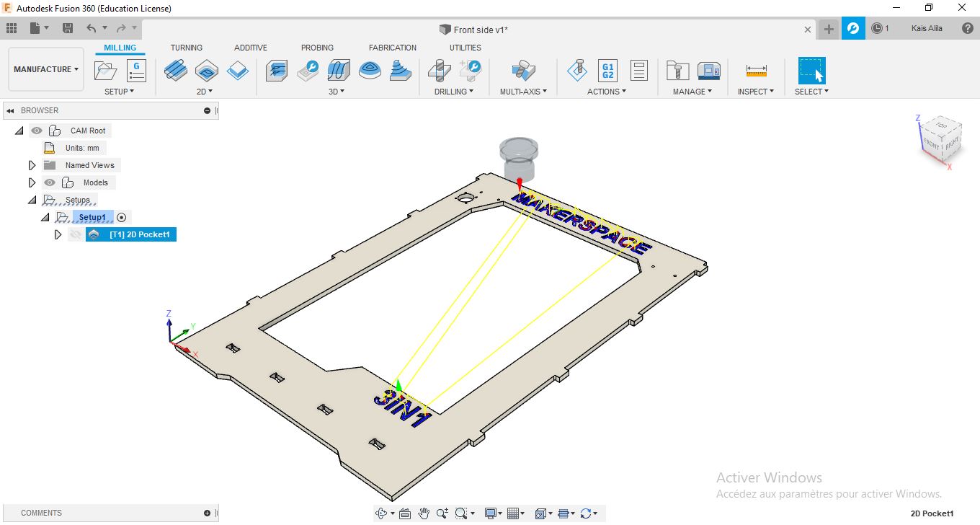Switch to the FABRICATION tab
Image resolution: width=980 pixels, height=525 pixels.
point(393,48)
